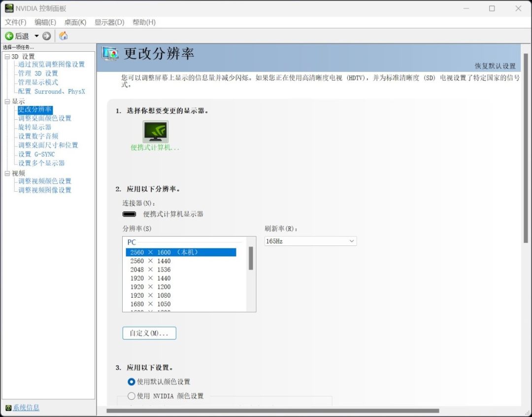Click the resolution list scrollbar thumb
The height and width of the screenshot is (417, 532).
click(251, 258)
